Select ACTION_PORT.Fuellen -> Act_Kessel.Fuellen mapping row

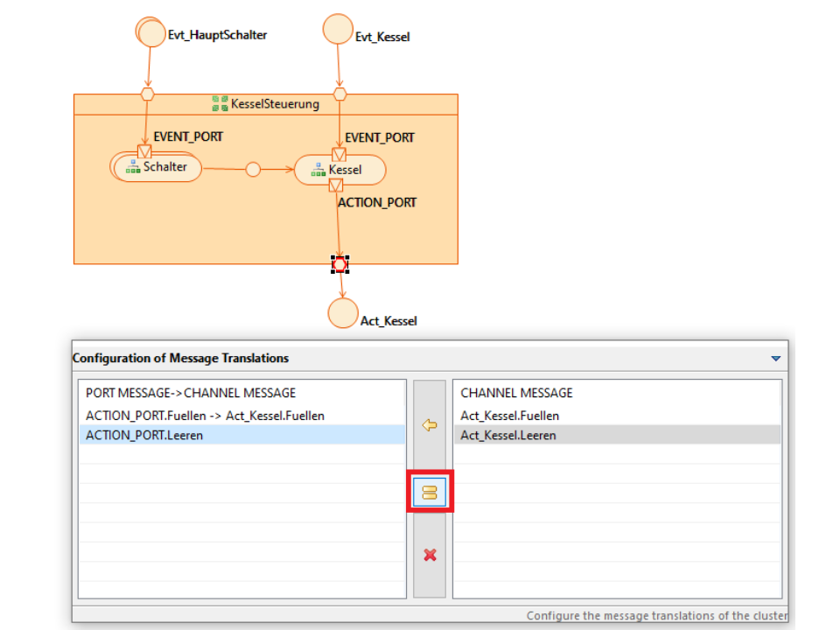click(x=205, y=416)
